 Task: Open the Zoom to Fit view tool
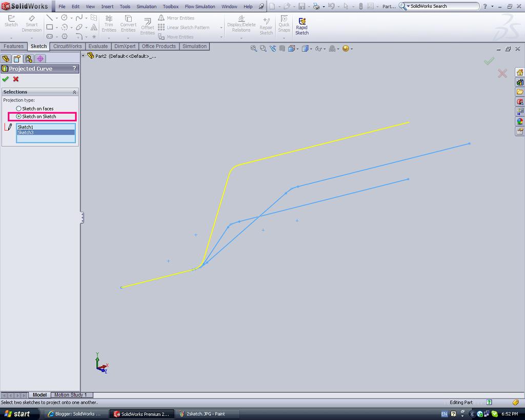254,49
